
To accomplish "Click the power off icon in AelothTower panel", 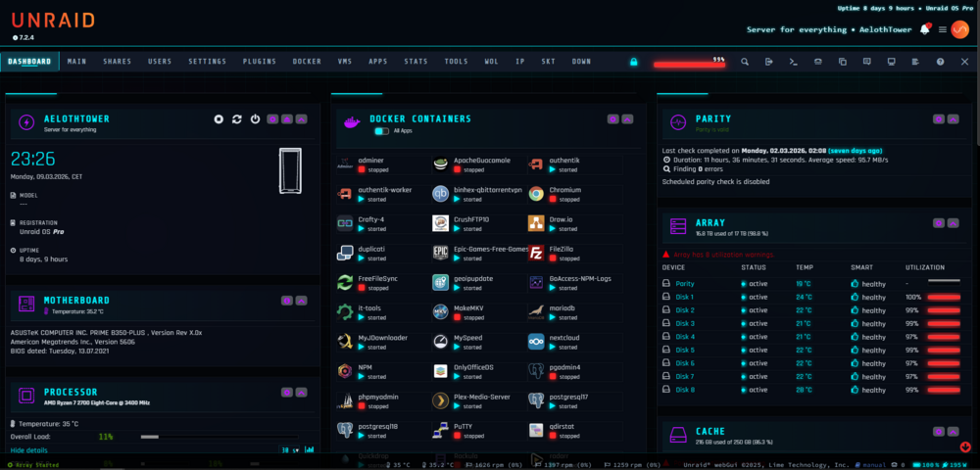I will click(x=255, y=119).
